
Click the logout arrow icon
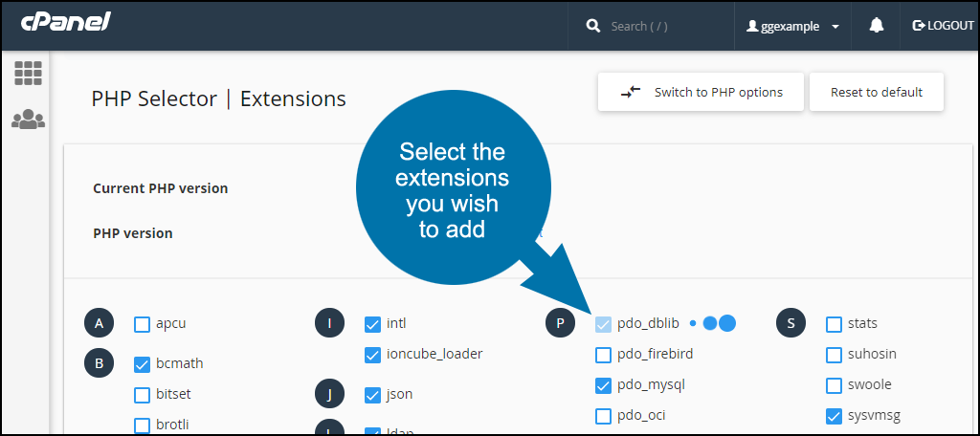point(919,26)
